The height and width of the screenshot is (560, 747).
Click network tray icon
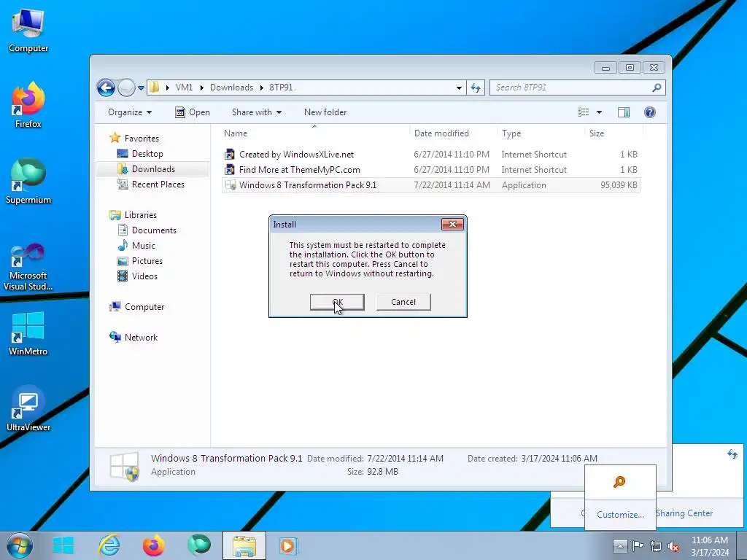click(x=656, y=545)
